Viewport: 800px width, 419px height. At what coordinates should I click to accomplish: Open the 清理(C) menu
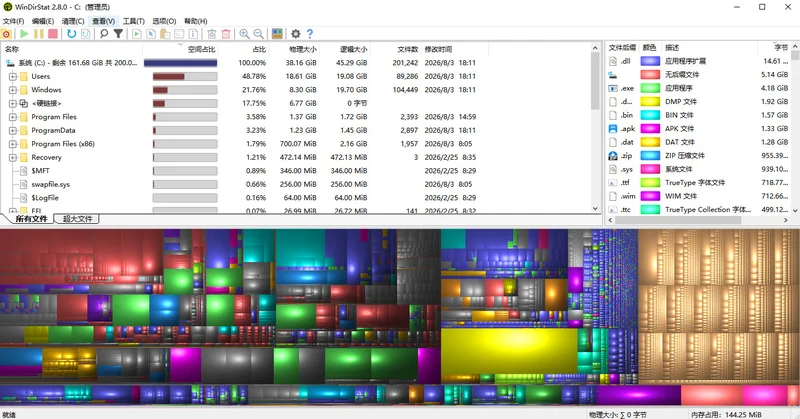point(72,21)
